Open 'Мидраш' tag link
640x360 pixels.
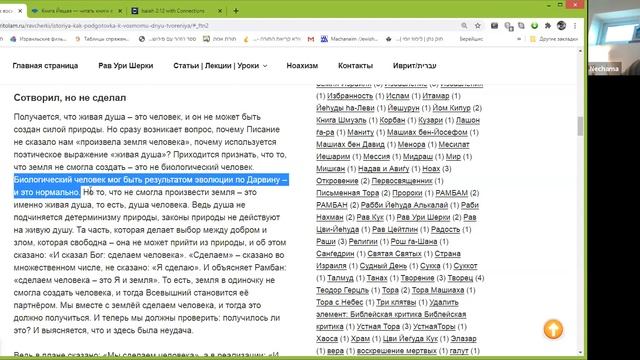tap(420, 157)
